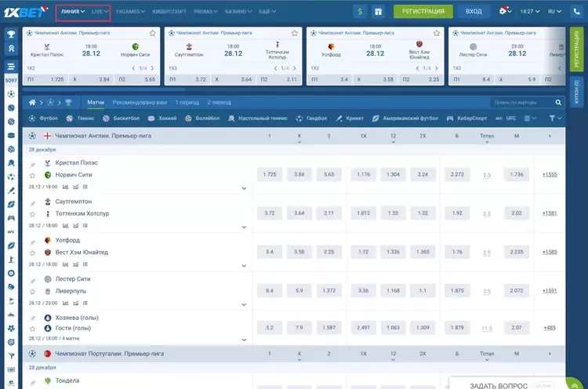This screenshot has height=389, width=588.
Task: Select Футбол sport filter
Action: [43, 118]
